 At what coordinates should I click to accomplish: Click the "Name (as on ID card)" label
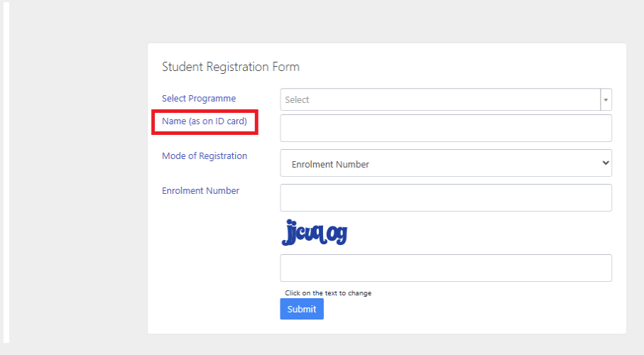tap(204, 121)
